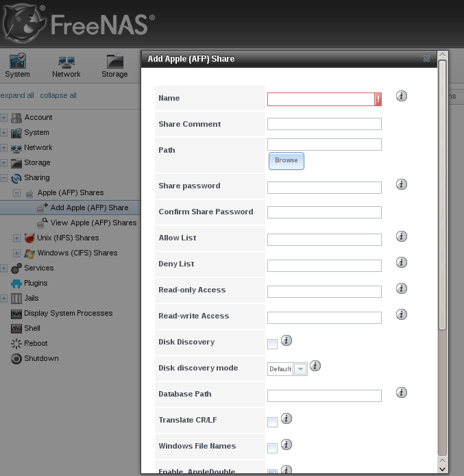Open Display System Processes
This screenshot has height=476, width=464.
pos(68,313)
